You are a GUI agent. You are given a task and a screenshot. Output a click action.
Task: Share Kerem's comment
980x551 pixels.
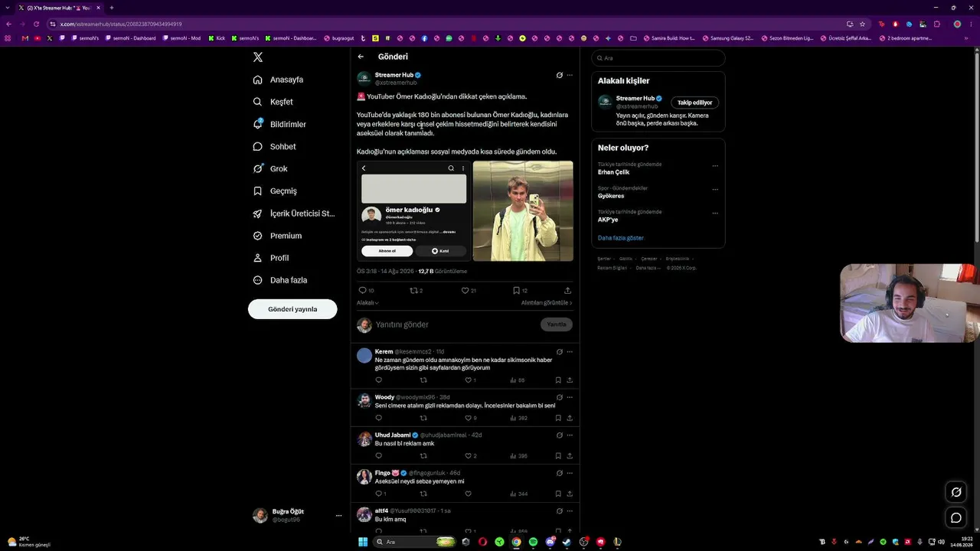point(570,380)
